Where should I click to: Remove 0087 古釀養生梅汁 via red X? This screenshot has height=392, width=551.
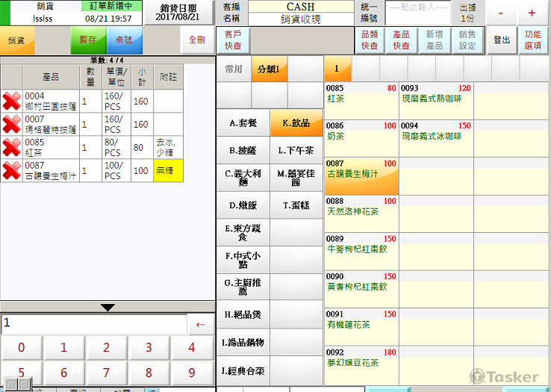[12, 169]
